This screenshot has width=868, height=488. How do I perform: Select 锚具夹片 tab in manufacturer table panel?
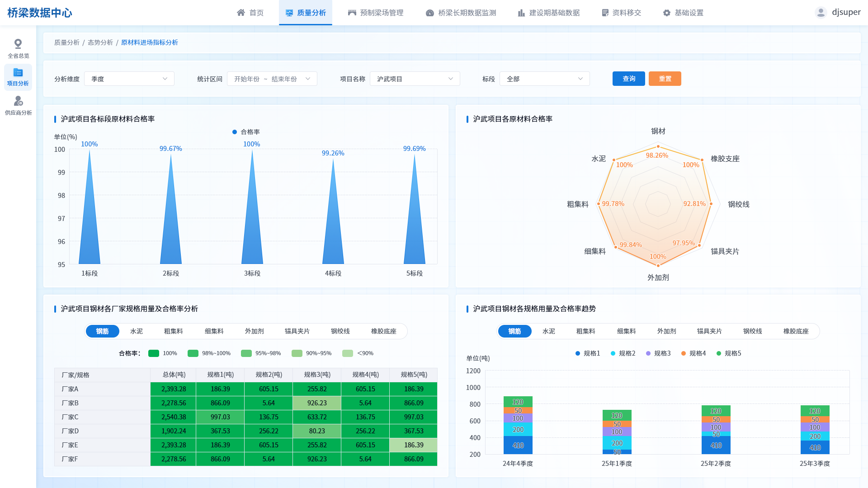click(297, 331)
